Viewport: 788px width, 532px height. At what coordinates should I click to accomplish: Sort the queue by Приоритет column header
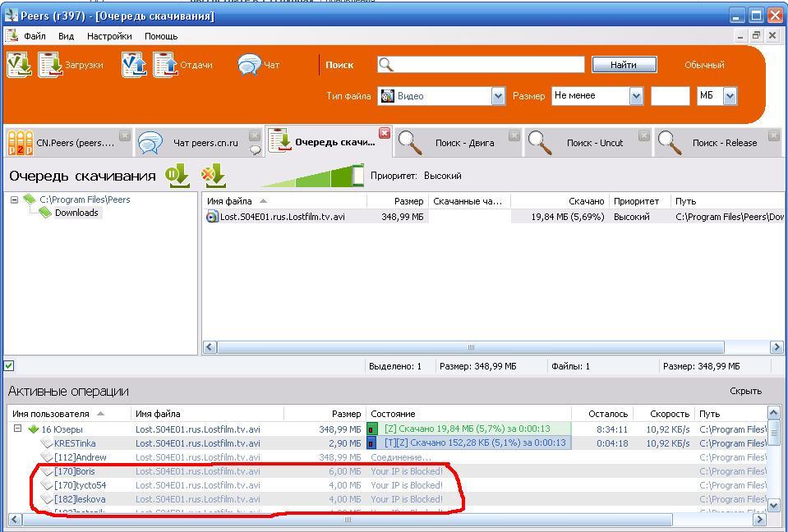(x=640, y=201)
